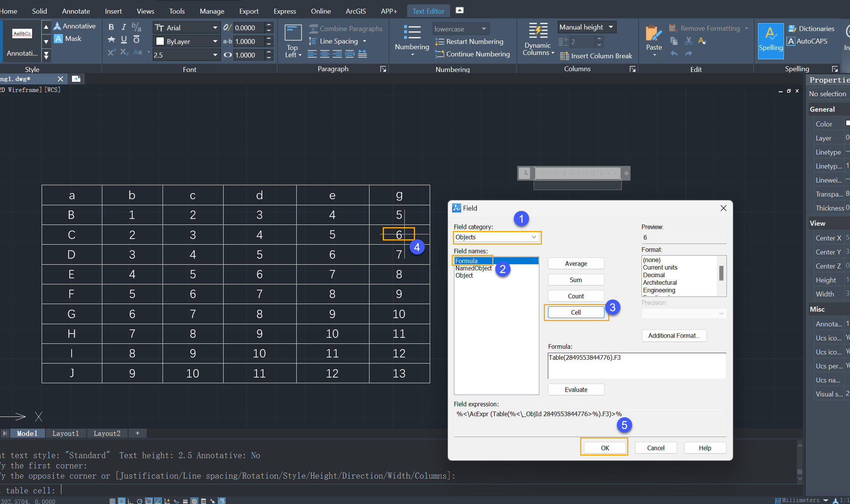Toggle ortho mode in status bar

coord(130,501)
